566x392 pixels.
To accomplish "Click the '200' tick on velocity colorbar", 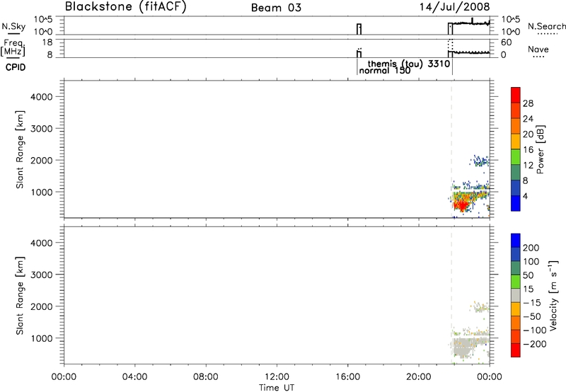I will pyautogui.click(x=531, y=248).
